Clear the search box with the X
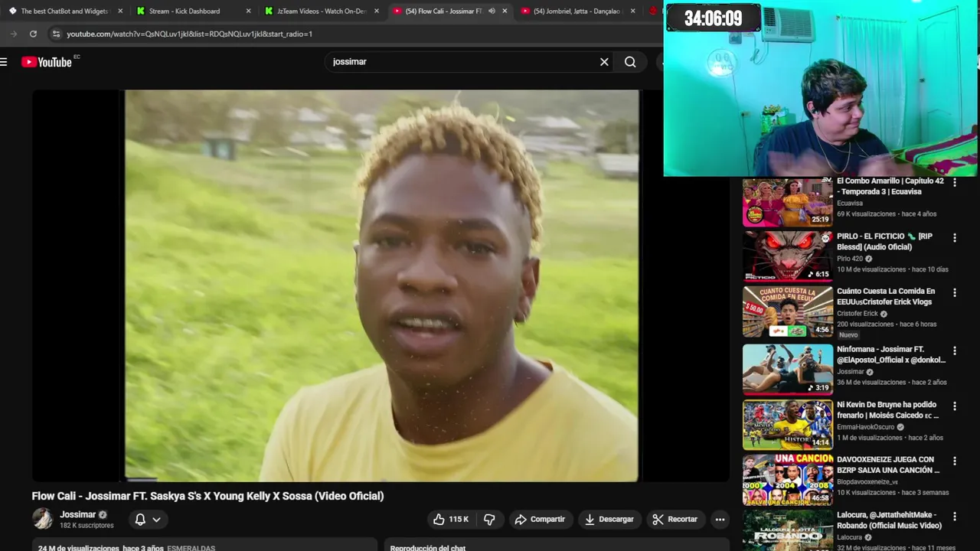This screenshot has width=980, height=551. click(x=604, y=62)
